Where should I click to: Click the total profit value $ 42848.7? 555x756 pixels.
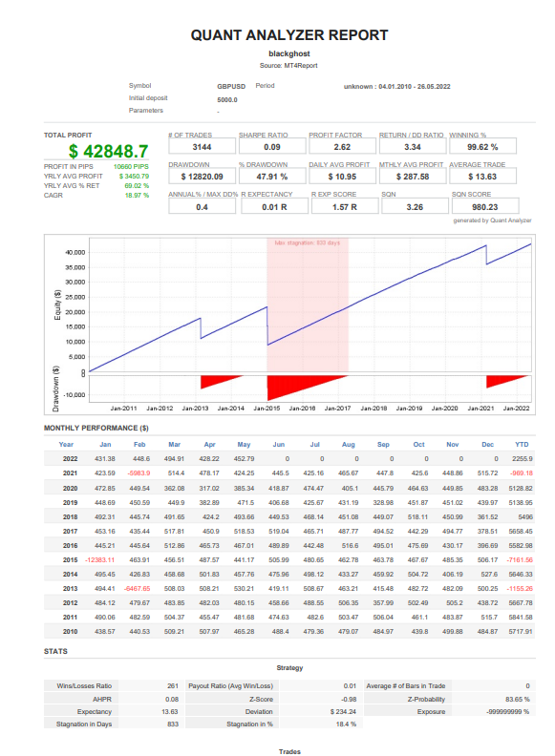tap(108, 152)
